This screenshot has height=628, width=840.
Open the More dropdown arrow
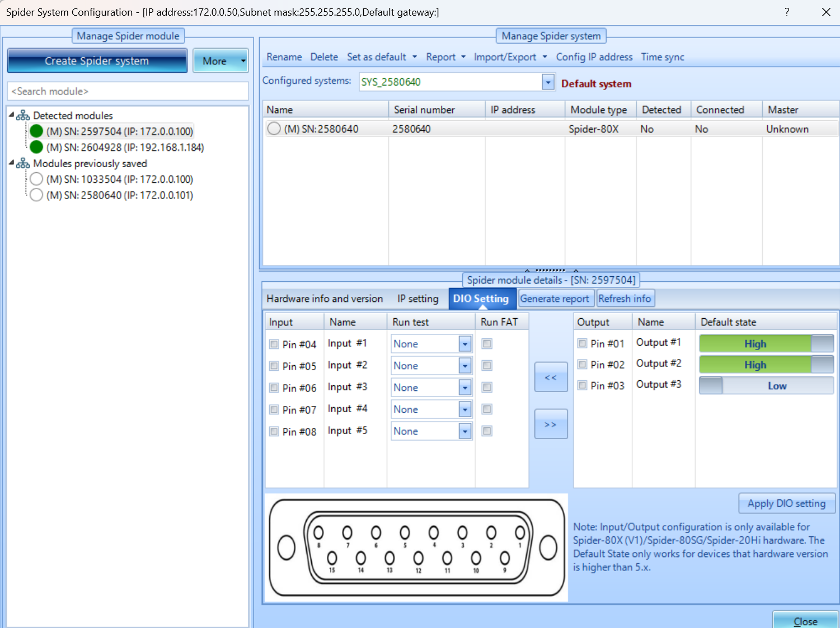coord(243,60)
